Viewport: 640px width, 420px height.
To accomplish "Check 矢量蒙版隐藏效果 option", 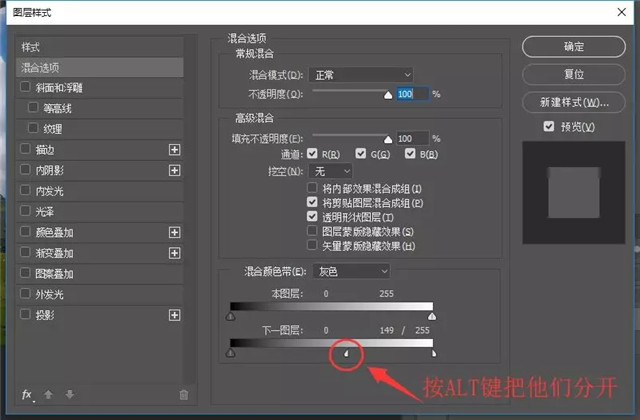I will tap(312, 245).
